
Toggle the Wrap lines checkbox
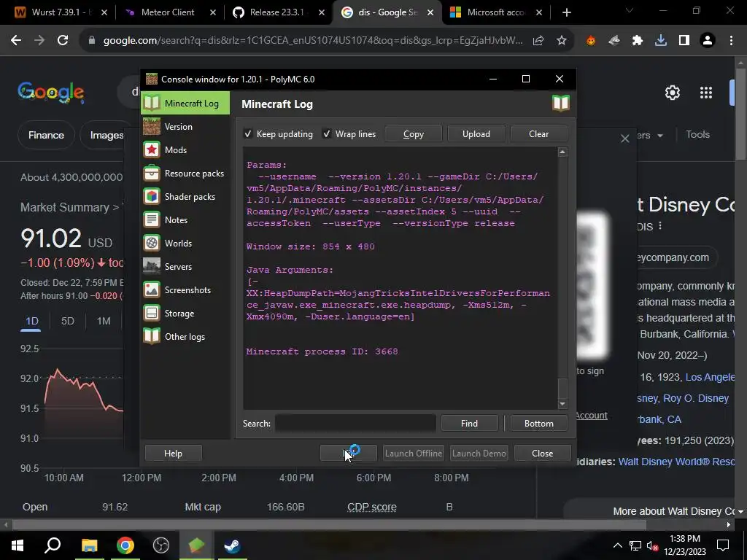[x=326, y=134]
